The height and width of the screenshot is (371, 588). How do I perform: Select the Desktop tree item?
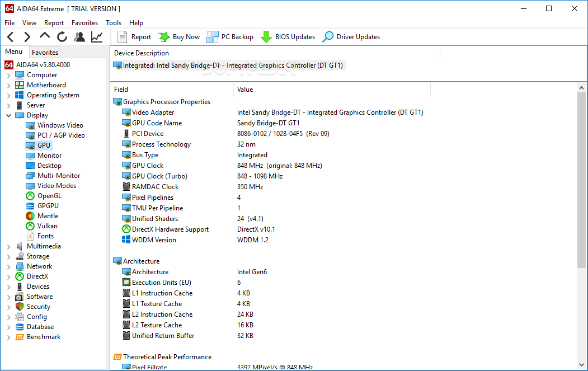pos(44,166)
